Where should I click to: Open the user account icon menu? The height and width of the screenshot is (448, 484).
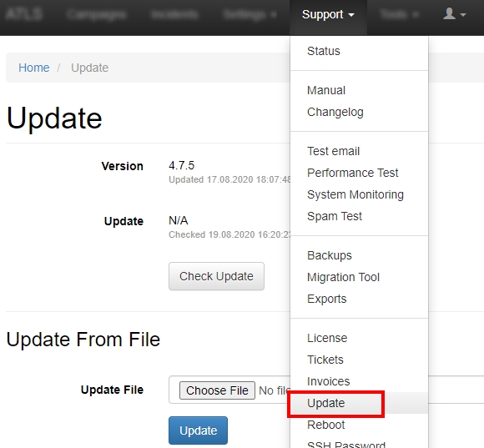[454, 14]
